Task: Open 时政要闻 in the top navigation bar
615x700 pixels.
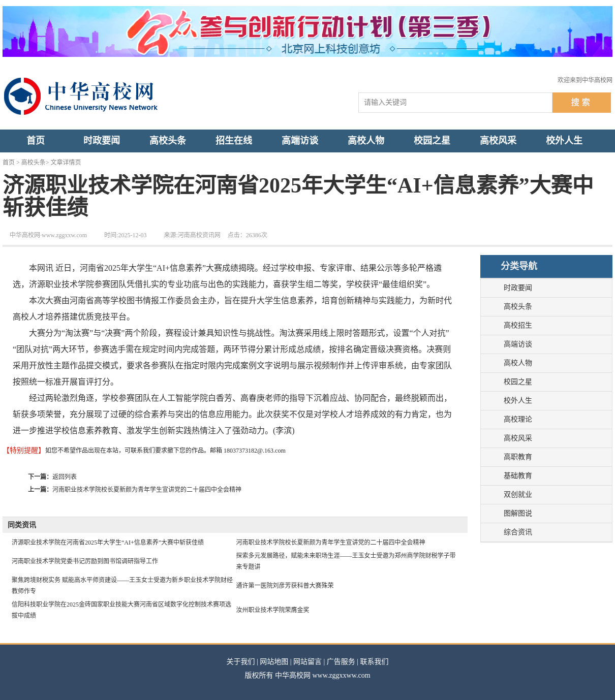Action: [102, 141]
